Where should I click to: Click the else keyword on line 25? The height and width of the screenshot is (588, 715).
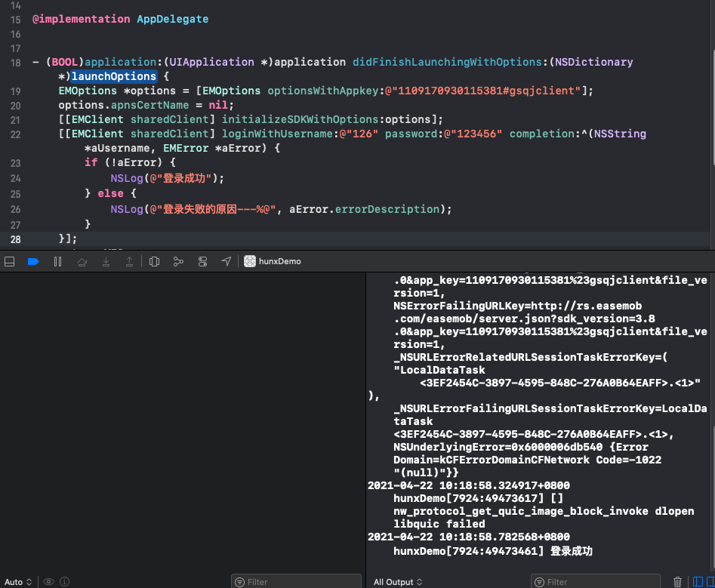[110, 193]
